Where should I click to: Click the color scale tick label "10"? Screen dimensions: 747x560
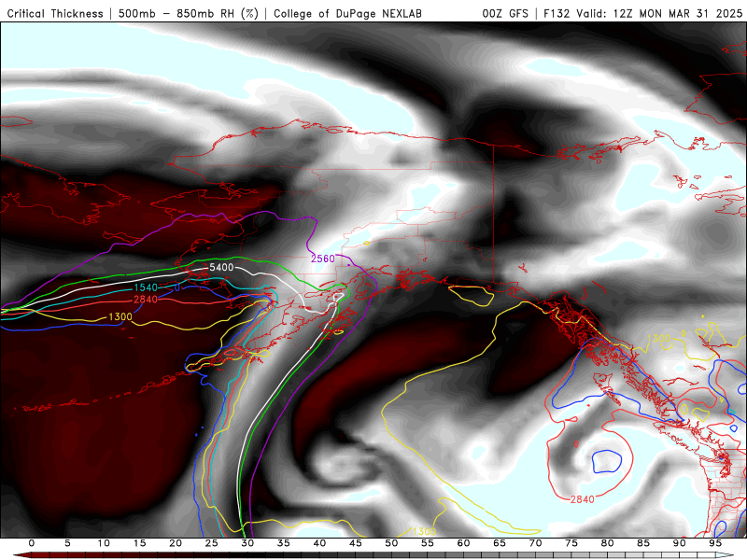[104, 543]
